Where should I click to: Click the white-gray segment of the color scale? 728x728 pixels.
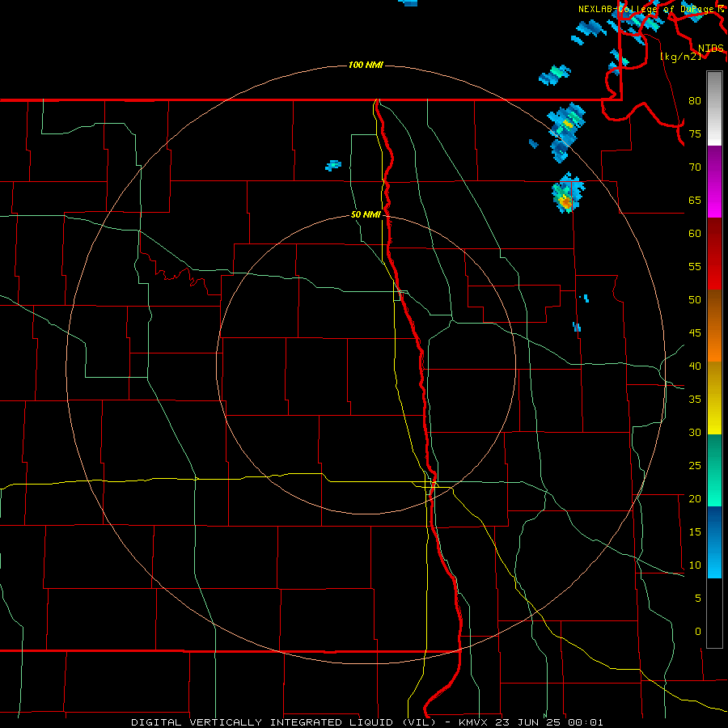pos(714,108)
